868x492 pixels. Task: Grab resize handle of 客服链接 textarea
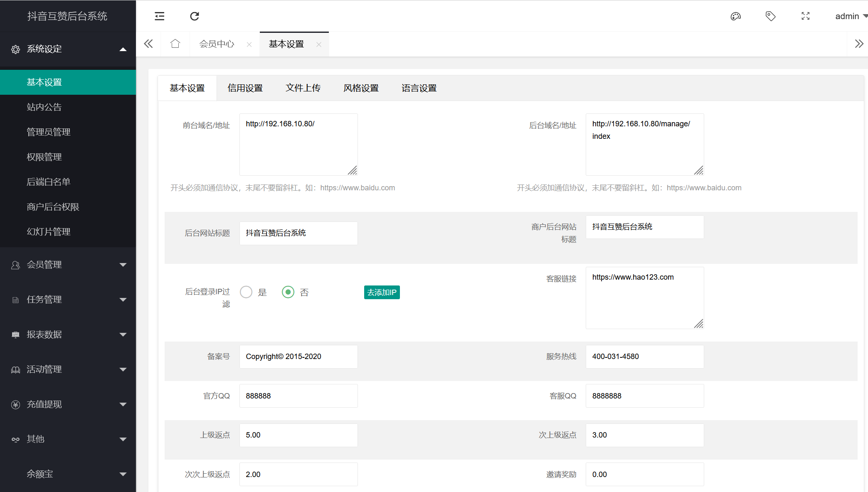(x=699, y=324)
